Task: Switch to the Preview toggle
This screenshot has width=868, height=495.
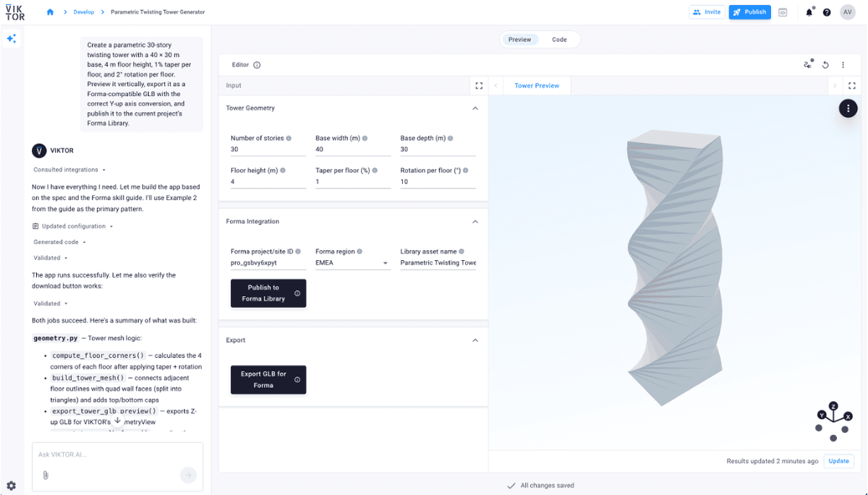Action: 519,40
